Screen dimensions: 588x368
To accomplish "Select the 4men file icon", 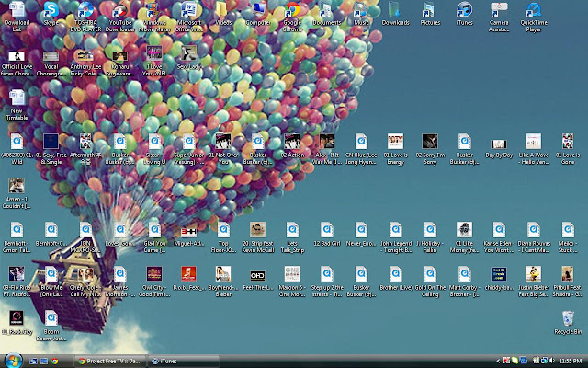I will [17, 193].
